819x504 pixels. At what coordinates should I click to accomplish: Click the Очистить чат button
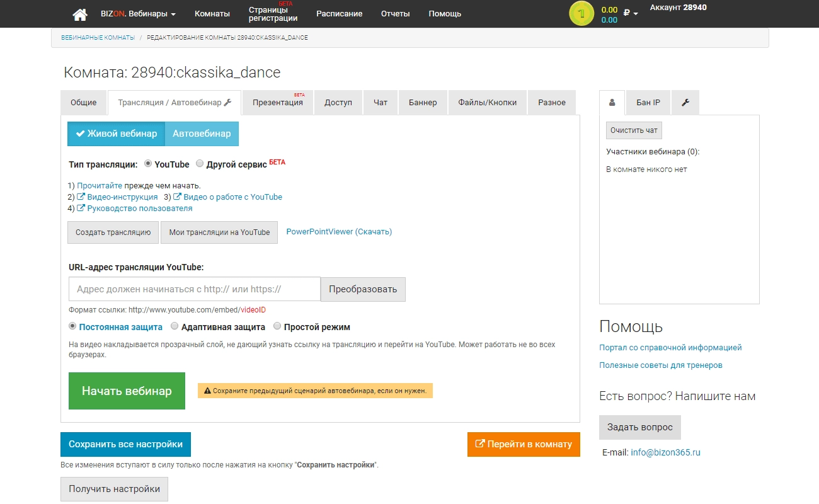click(x=634, y=130)
